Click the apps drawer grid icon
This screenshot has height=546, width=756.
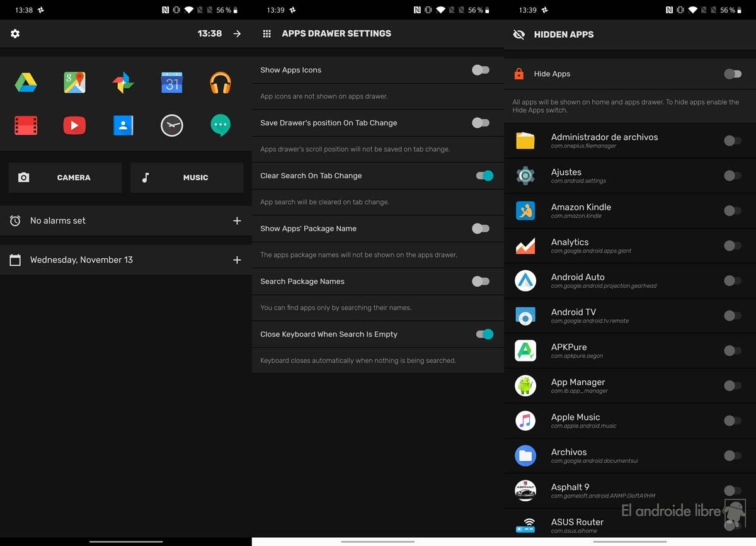click(x=268, y=33)
